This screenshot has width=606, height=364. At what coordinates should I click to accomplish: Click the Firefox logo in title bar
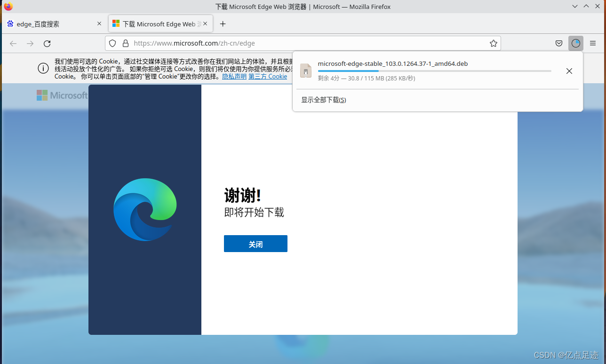coord(8,7)
